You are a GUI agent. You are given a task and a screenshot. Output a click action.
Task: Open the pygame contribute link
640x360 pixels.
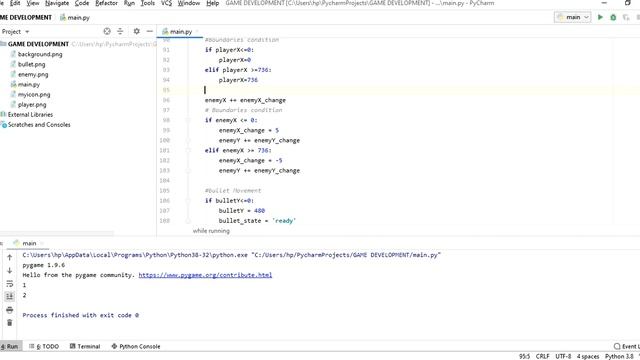pyautogui.click(x=205, y=275)
